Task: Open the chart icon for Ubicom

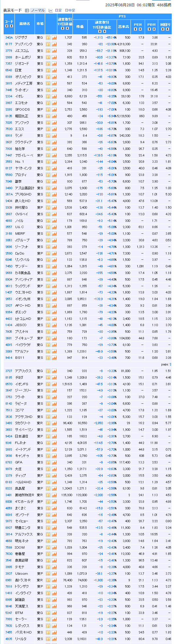Action: 54,574
